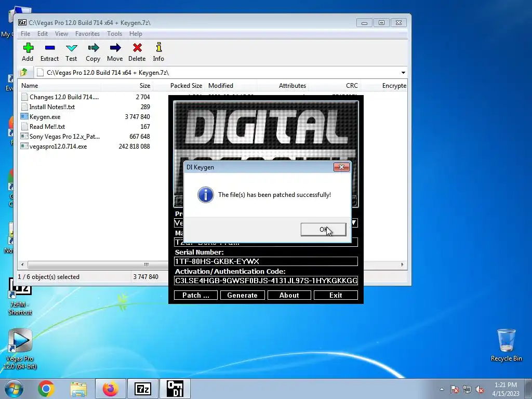This screenshot has width=532, height=399.
Task: Sort by the Attributes column header
Action: 283,86
